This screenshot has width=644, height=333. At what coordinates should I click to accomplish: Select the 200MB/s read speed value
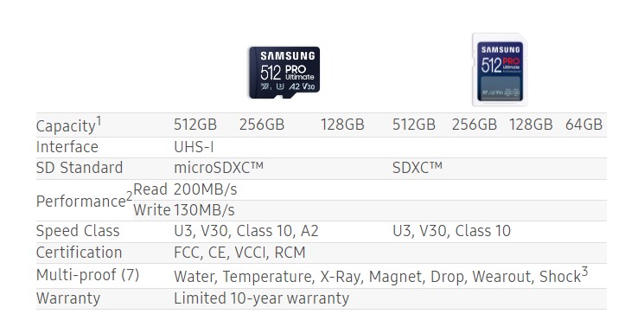(x=206, y=189)
